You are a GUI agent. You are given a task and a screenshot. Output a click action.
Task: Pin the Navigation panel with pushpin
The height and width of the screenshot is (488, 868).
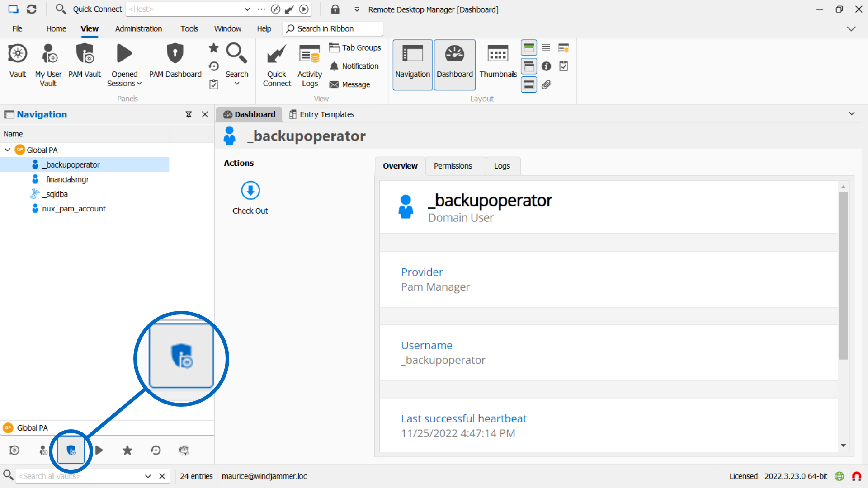[x=189, y=114]
